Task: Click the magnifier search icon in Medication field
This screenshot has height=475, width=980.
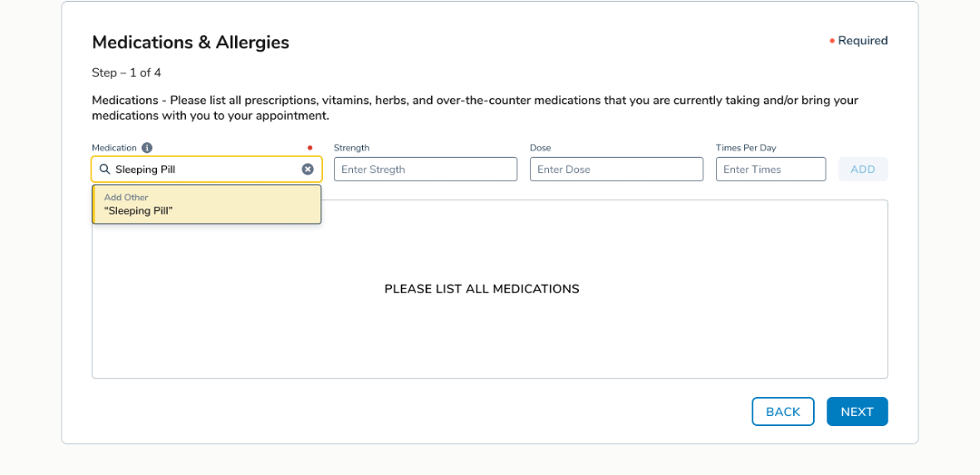Action: click(104, 170)
